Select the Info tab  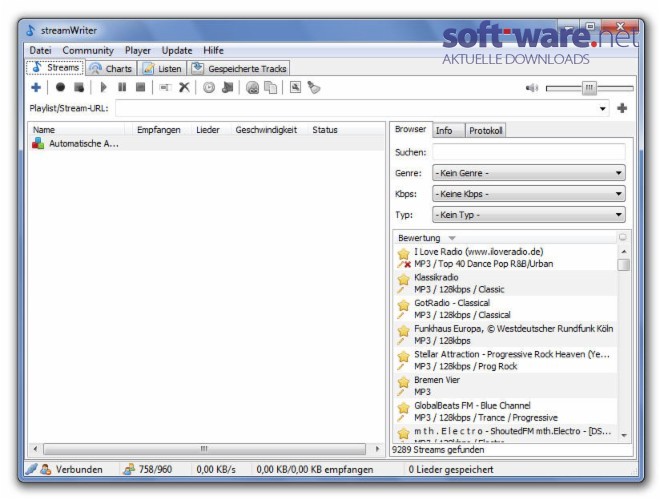[x=449, y=130]
